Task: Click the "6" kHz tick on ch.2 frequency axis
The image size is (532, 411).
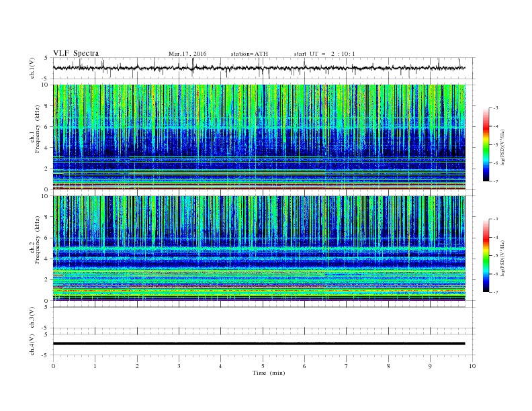Action: tap(46, 238)
